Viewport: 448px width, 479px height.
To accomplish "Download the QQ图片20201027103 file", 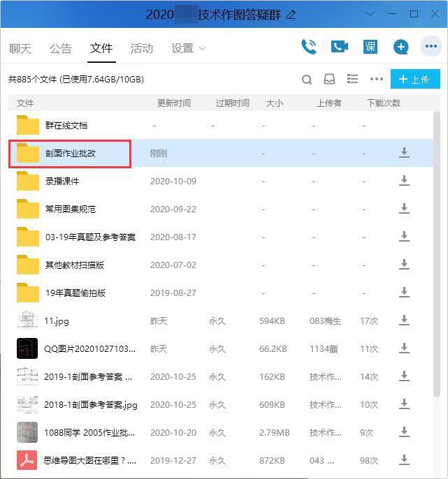I will click(x=404, y=348).
